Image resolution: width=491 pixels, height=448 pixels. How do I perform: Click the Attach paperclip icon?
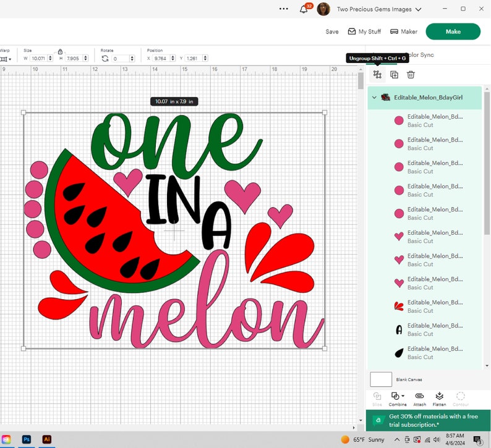[x=419, y=396]
